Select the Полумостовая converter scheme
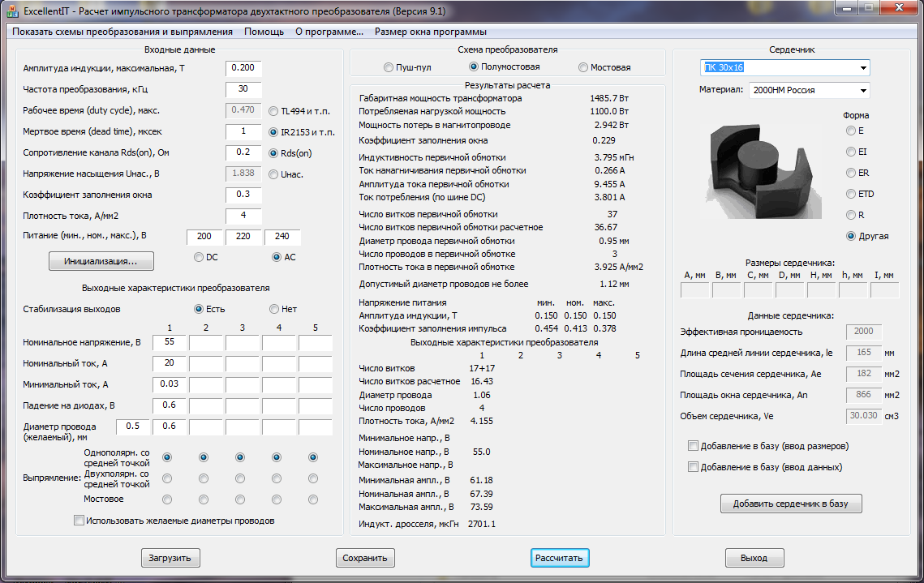Viewport: 924px width, 583px height. coord(474,67)
